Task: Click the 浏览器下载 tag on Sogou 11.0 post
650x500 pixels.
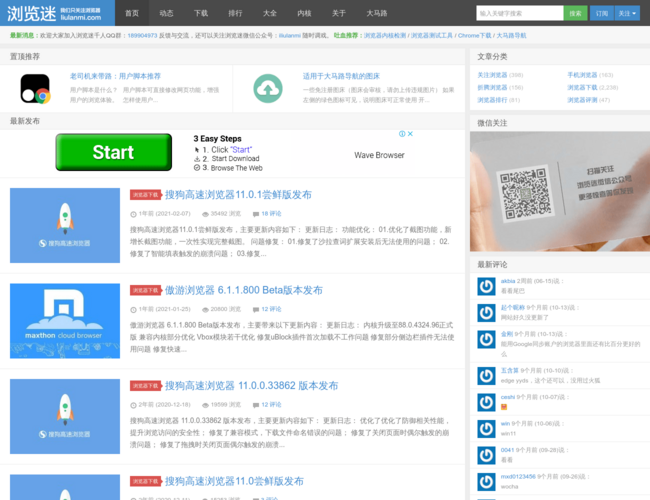Action: [x=146, y=481]
